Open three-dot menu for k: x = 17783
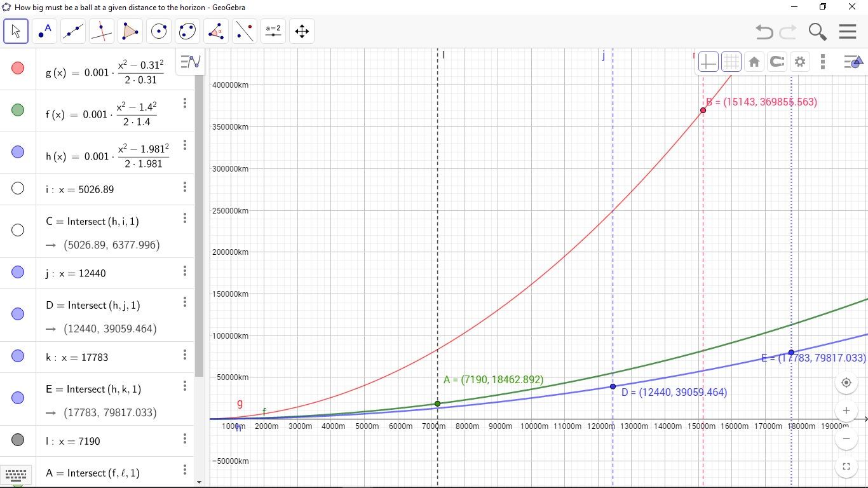The width and height of the screenshot is (868, 488). coord(185,355)
